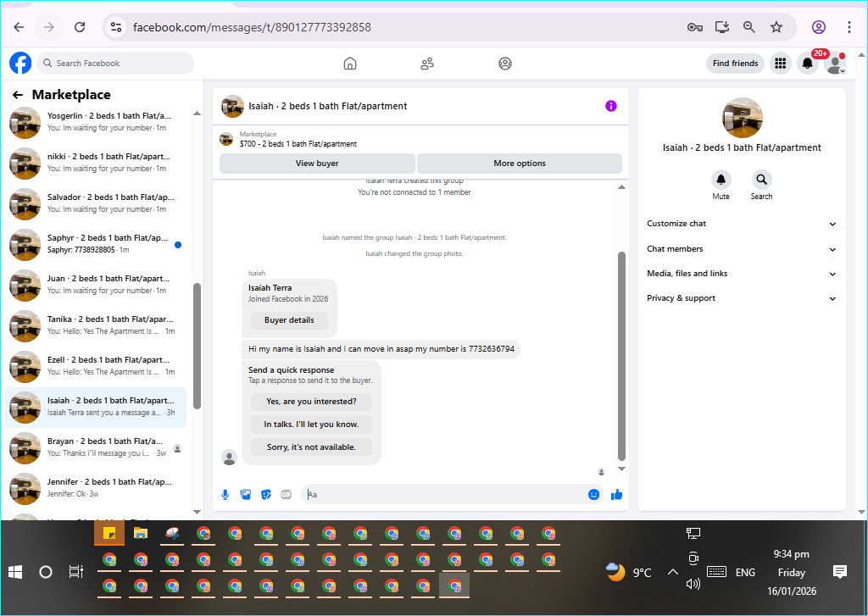The height and width of the screenshot is (616, 868).
Task: Attach a file with the image icon
Action: click(246, 494)
